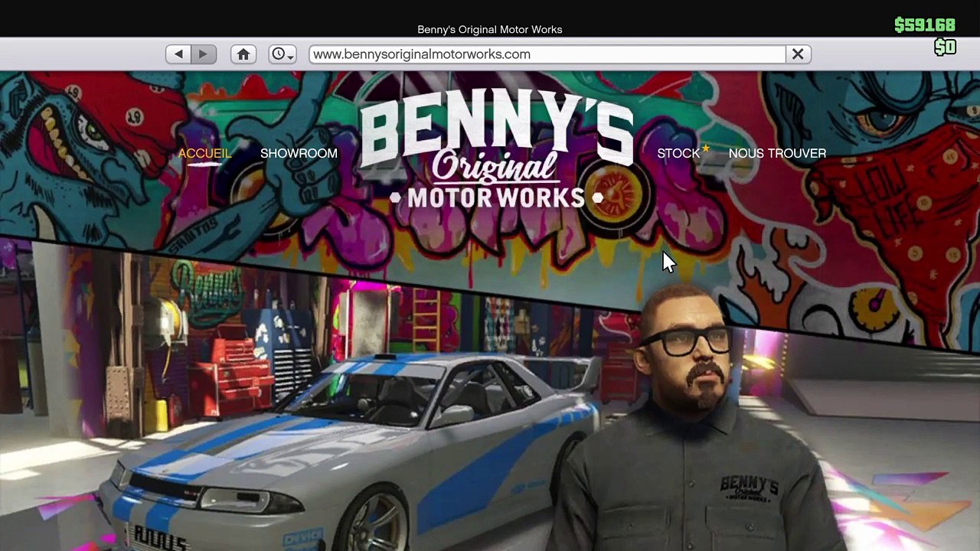980x551 pixels.
Task: Close the in-game browser with the X
Action: (x=798, y=54)
